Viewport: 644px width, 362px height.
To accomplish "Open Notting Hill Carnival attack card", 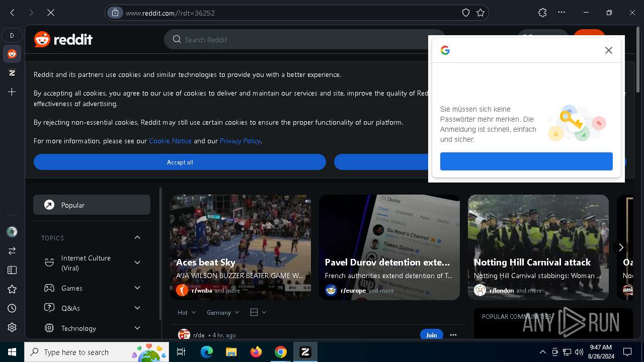I will tap(538, 247).
